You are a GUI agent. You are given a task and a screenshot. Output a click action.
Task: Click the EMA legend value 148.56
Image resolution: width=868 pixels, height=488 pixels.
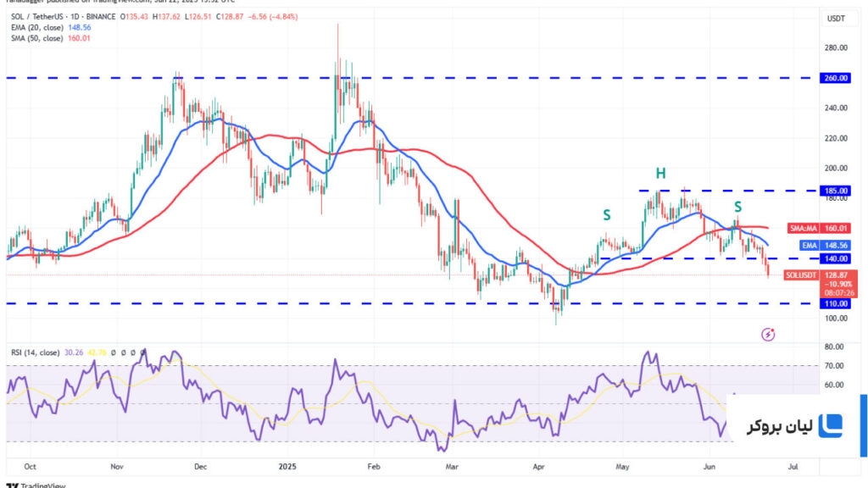coord(79,28)
